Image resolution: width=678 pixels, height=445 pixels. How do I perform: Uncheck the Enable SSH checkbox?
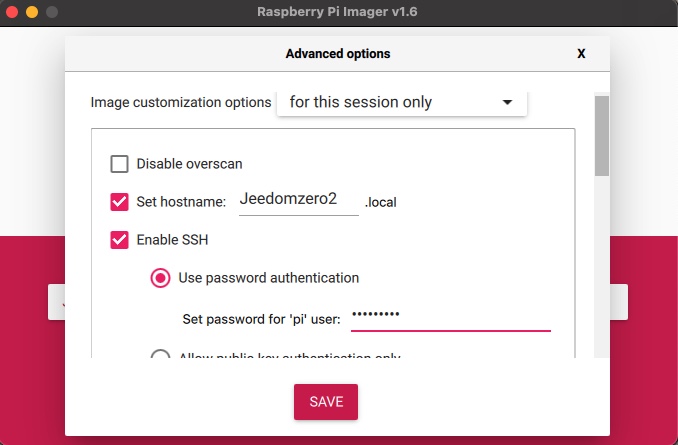coord(119,240)
